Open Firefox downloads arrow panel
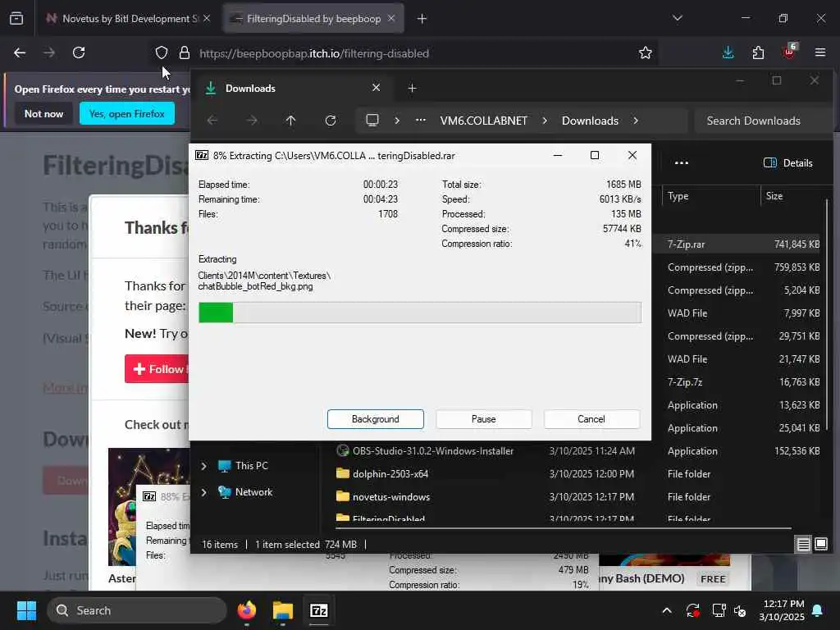The image size is (840, 630). pyautogui.click(x=728, y=52)
